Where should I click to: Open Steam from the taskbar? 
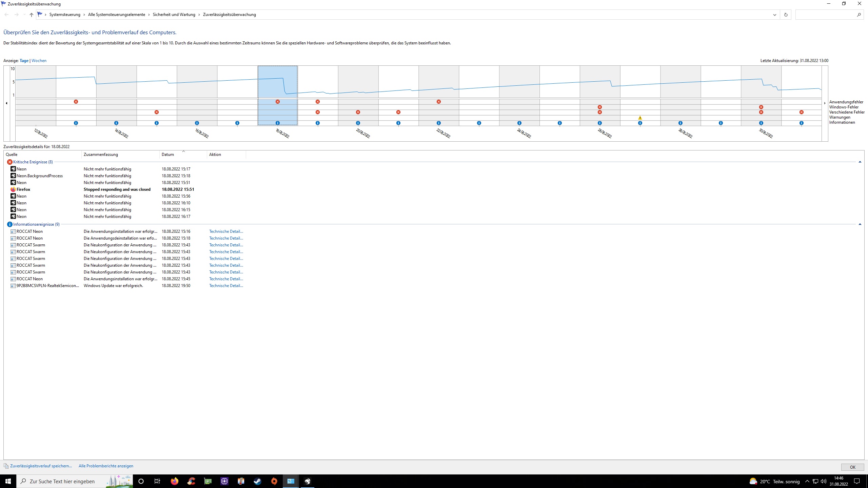[257, 481]
